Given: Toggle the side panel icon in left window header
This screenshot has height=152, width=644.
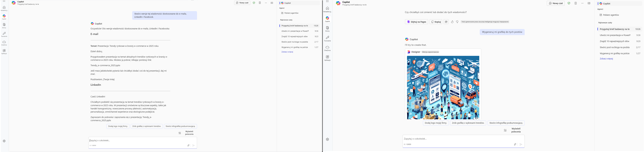Looking at the screenshot, I should [272, 3].
